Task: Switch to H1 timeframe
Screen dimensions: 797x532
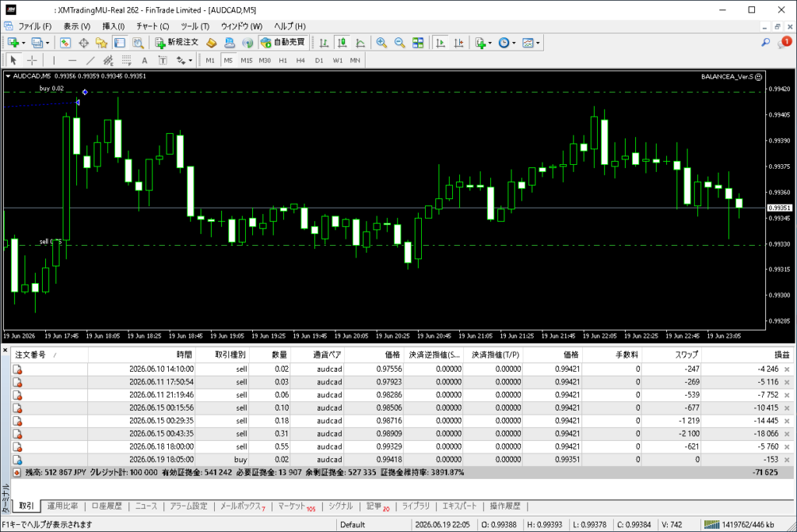Action: tap(283, 61)
